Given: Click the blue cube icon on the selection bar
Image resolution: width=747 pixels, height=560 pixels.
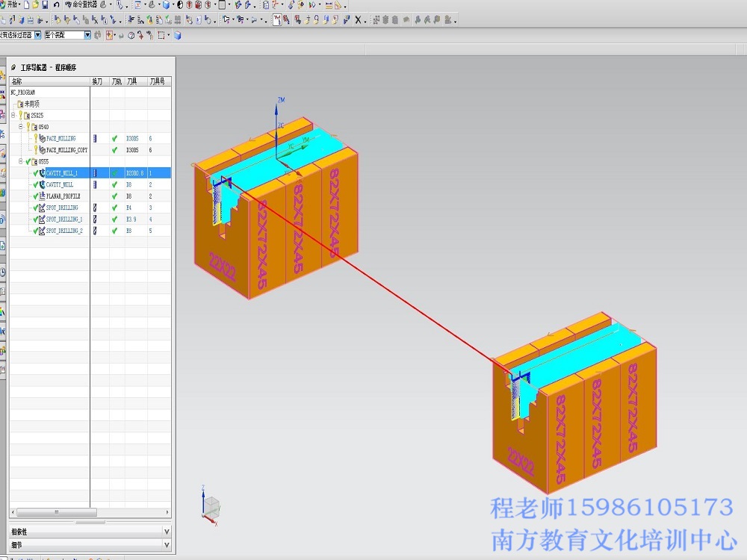Looking at the screenshot, I should (x=178, y=35).
